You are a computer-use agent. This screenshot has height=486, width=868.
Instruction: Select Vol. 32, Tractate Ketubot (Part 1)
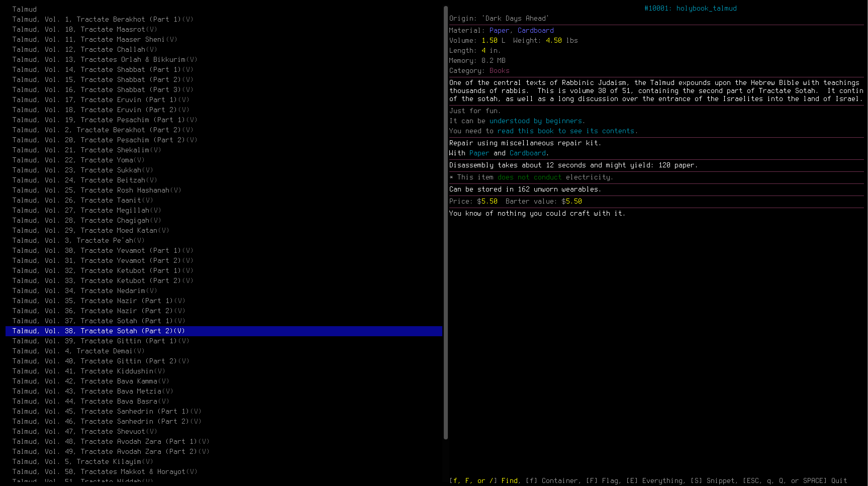[x=103, y=270]
